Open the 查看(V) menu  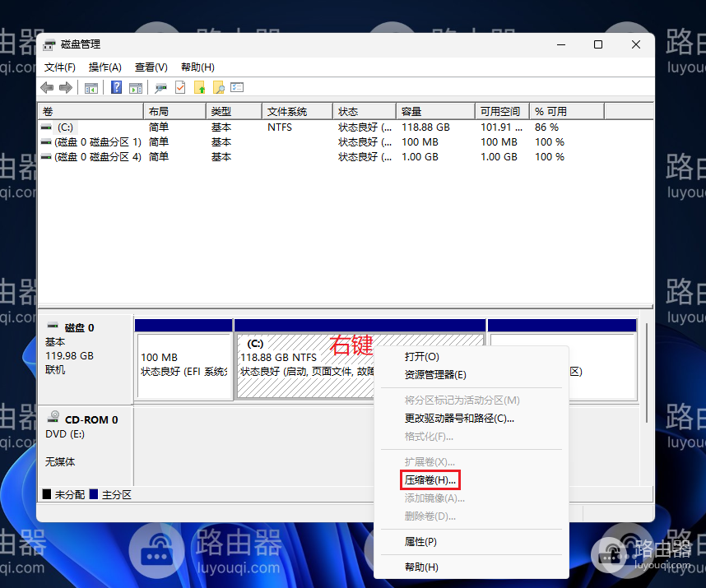(151, 67)
